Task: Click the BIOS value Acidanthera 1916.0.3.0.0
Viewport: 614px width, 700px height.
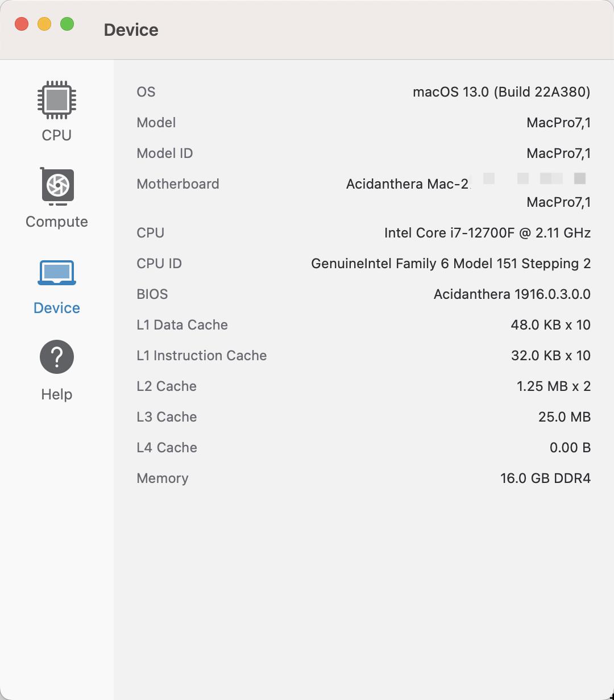Action: [511, 294]
